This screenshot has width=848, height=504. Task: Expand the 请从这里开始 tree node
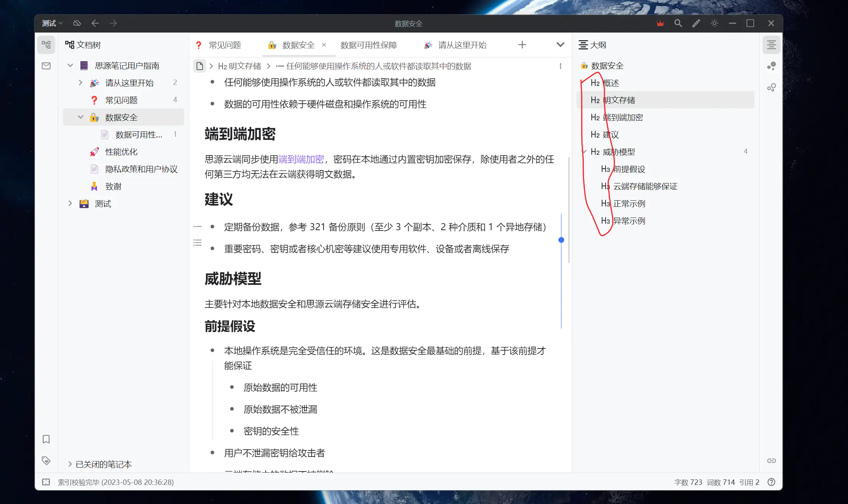coord(80,83)
